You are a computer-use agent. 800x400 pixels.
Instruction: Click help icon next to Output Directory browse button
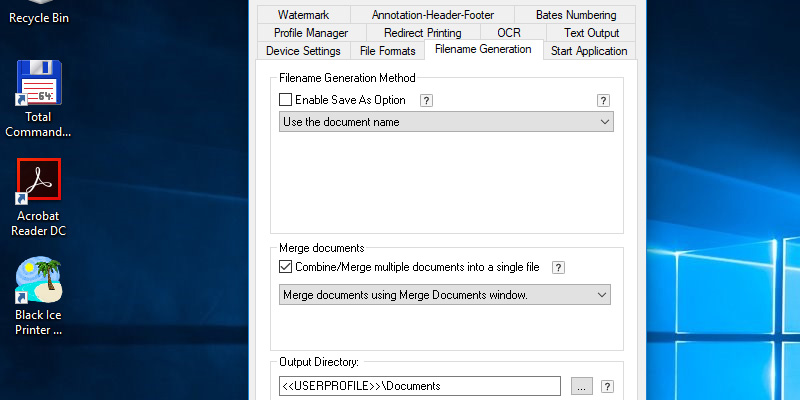coord(608,386)
